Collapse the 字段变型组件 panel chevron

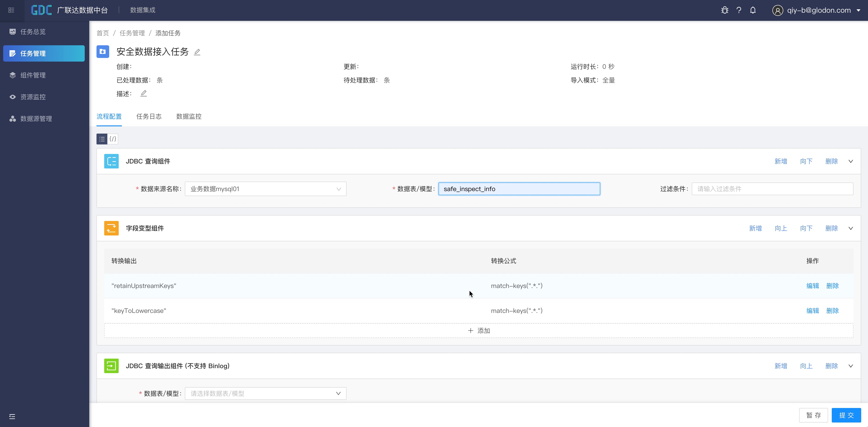coord(851,228)
